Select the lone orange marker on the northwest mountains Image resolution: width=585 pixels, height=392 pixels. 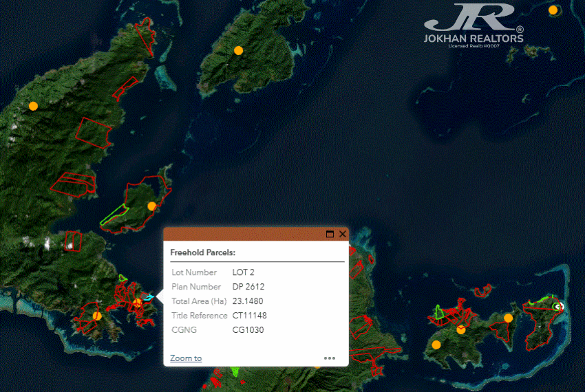pos(33,106)
